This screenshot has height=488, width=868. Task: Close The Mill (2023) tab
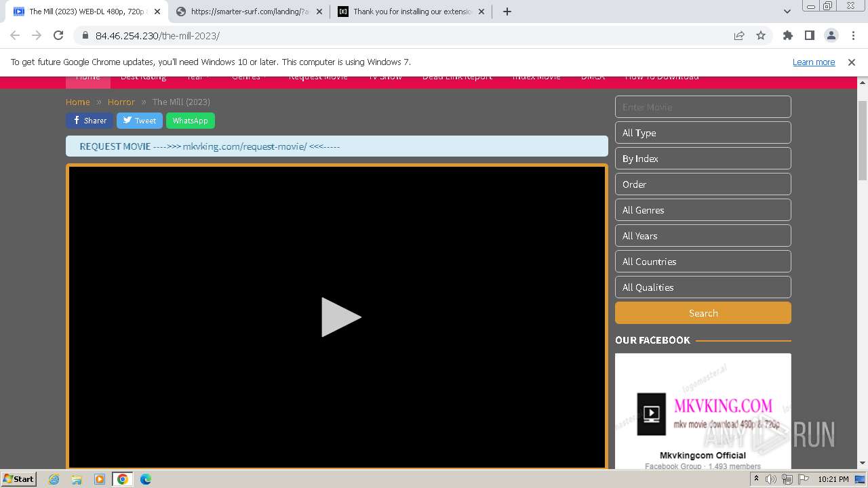click(157, 12)
